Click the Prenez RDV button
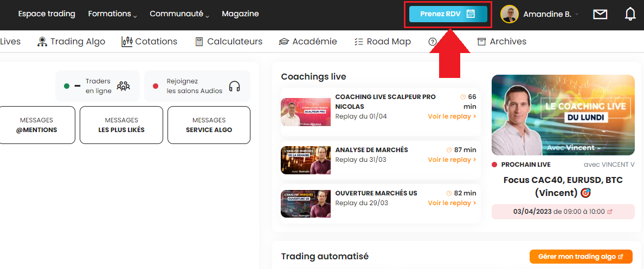This screenshot has width=644, height=275. (448, 14)
